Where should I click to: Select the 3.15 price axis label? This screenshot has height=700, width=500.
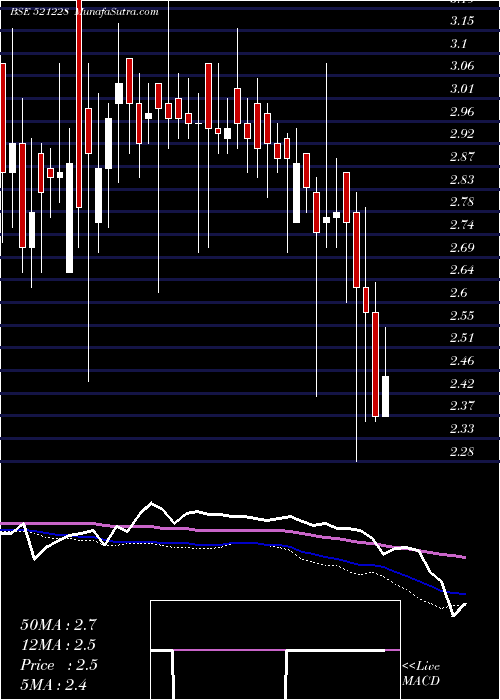pos(462,21)
